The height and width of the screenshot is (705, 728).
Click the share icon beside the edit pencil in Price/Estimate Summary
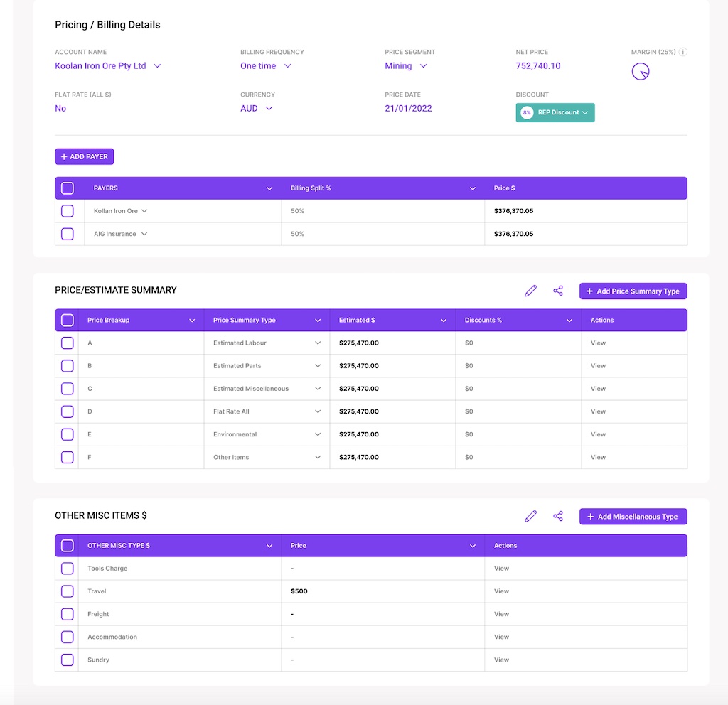[x=558, y=291]
